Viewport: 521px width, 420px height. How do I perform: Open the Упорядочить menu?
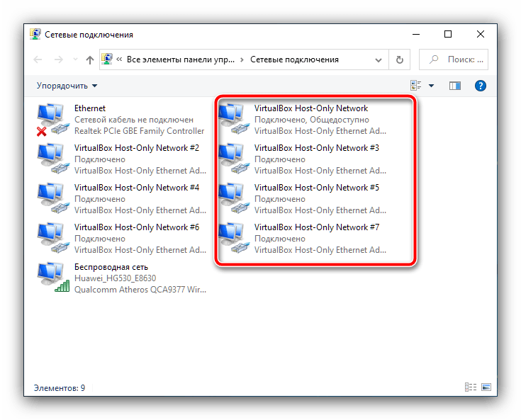click(67, 86)
